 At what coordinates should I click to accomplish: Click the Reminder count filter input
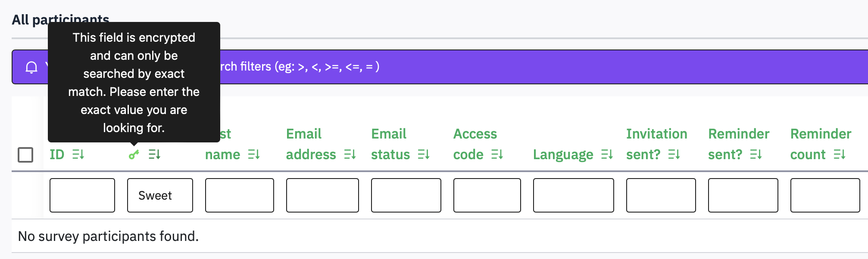pos(825,195)
